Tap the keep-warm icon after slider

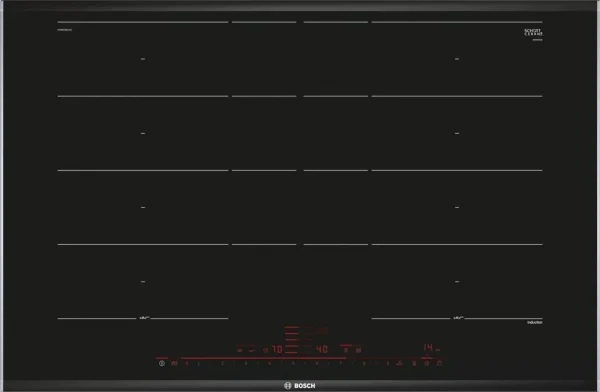[x=399, y=363]
